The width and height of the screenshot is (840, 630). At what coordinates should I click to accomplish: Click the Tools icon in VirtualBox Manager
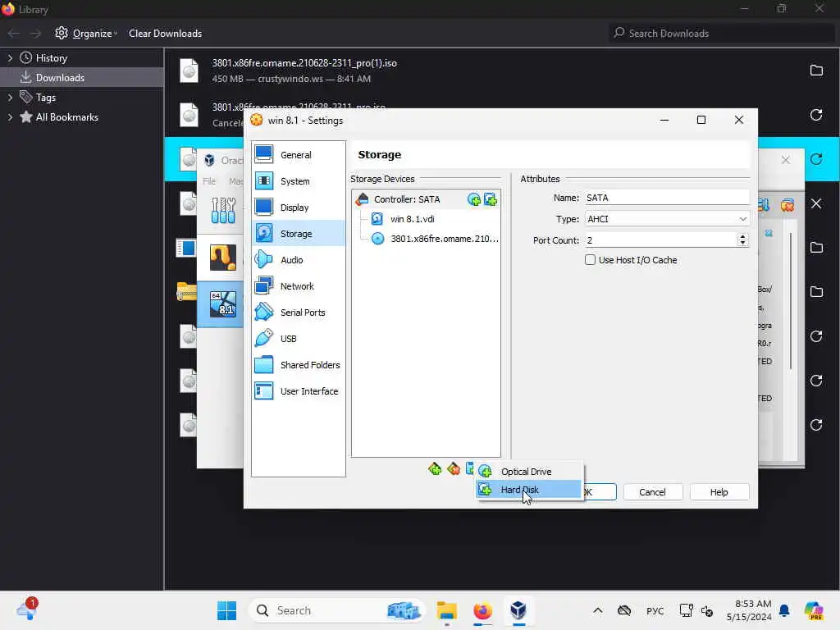223,210
